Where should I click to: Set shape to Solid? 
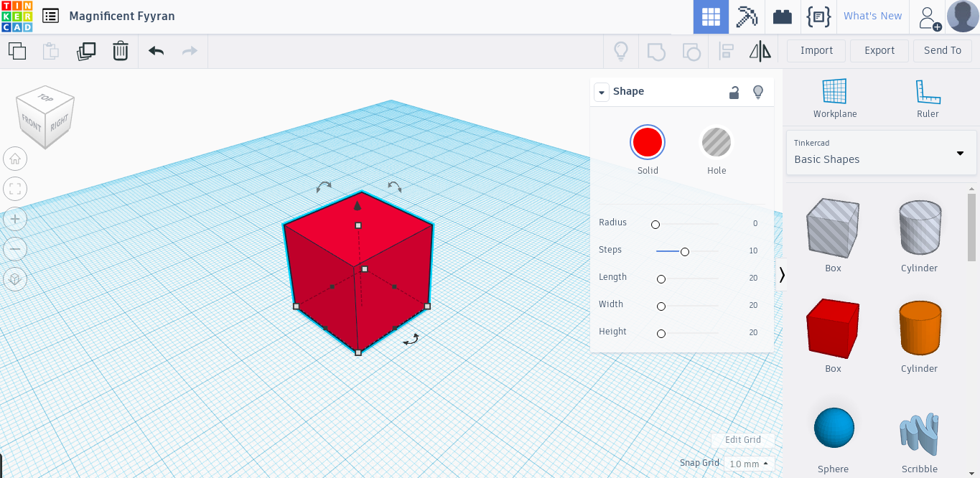(x=648, y=142)
